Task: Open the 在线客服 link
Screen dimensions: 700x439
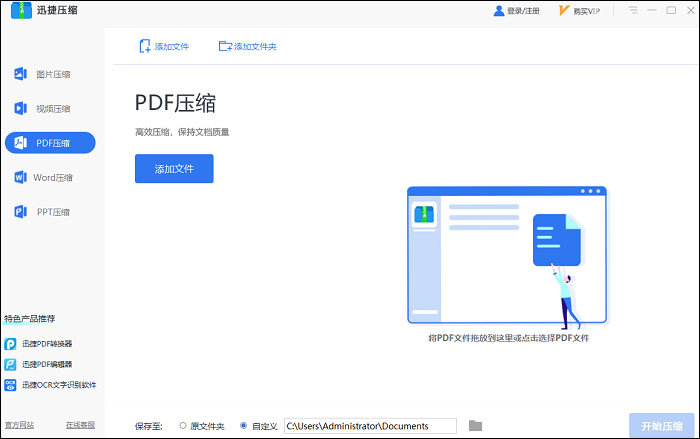Action: [80, 425]
